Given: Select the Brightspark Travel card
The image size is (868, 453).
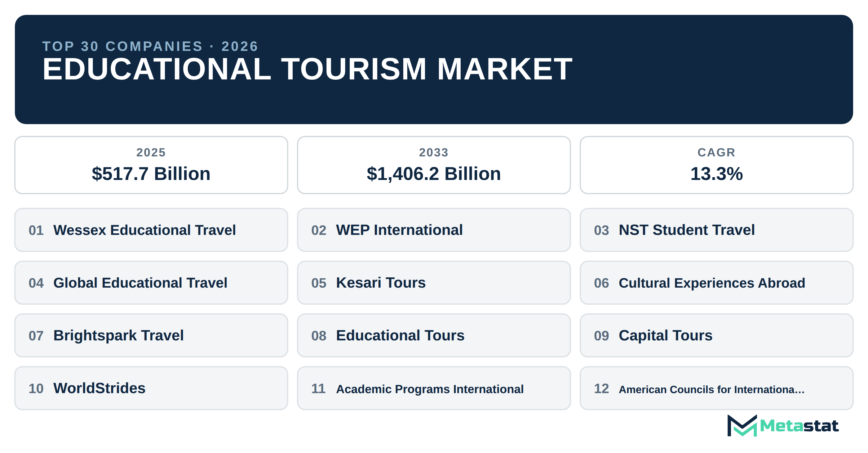Looking at the screenshot, I should pos(151,336).
